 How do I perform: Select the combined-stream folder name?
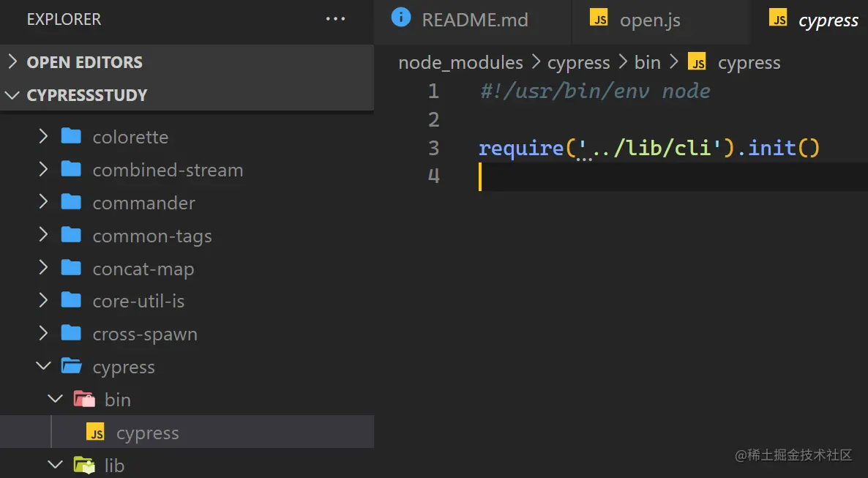pyautogui.click(x=168, y=170)
